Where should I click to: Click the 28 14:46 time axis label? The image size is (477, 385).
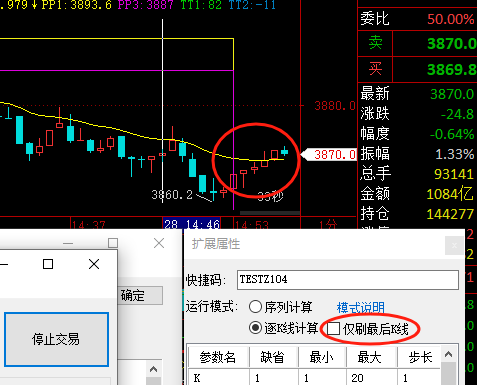pos(192,224)
